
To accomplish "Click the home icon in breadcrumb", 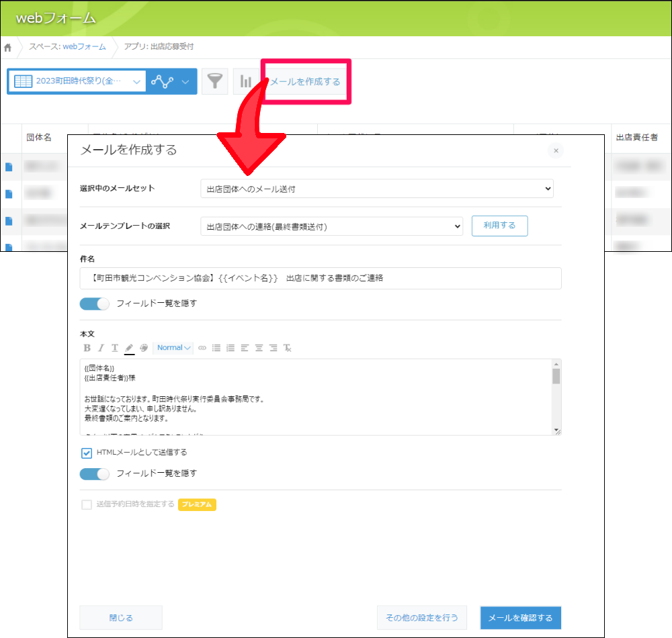I will 7,48.
